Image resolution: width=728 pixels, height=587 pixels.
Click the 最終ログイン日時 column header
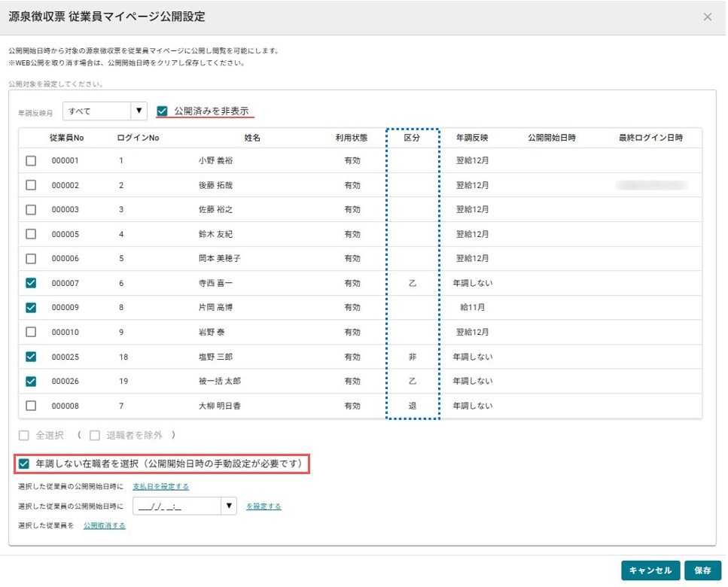pos(650,138)
